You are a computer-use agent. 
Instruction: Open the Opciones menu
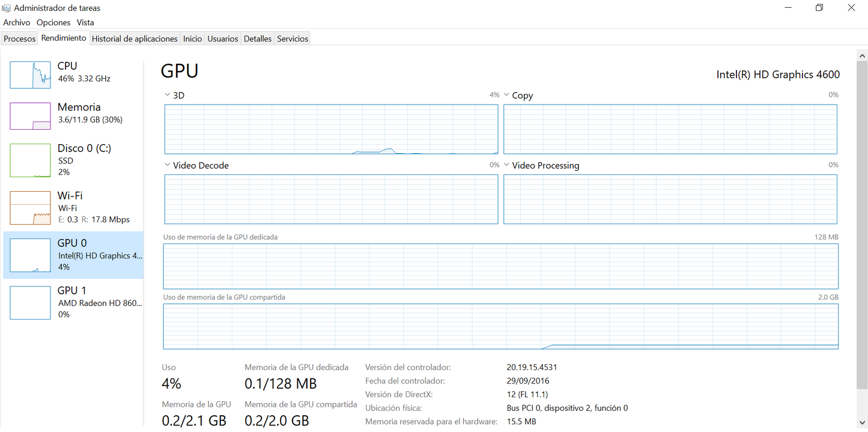click(53, 22)
